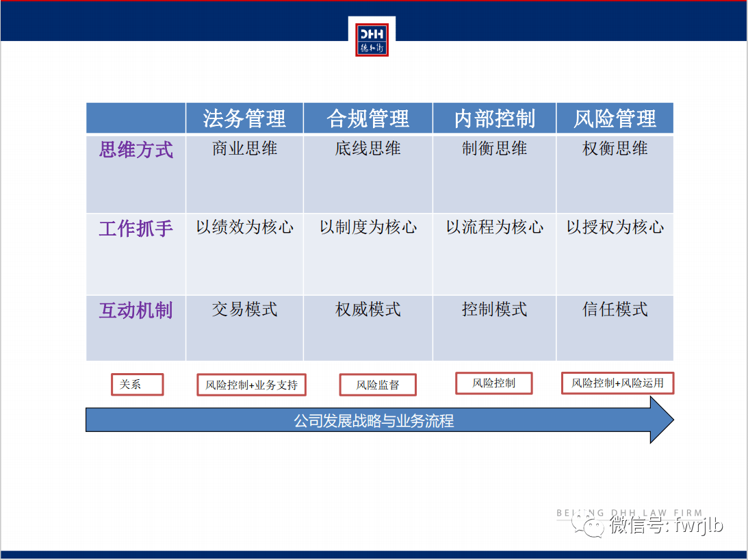Select the 法务管理 column header
Image resolution: width=748 pixels, height=560 pixels.
(x=244, y=118)
